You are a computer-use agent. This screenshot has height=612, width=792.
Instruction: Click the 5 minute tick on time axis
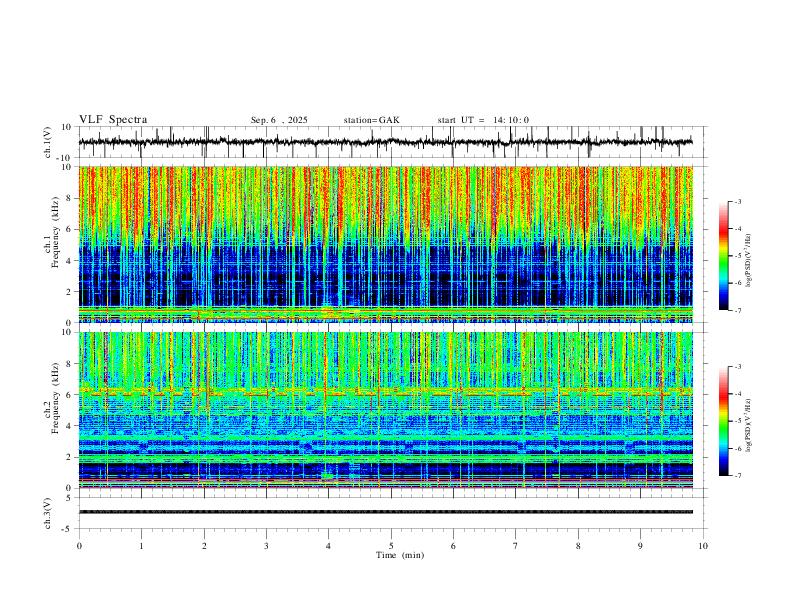(x=391, y=546)
